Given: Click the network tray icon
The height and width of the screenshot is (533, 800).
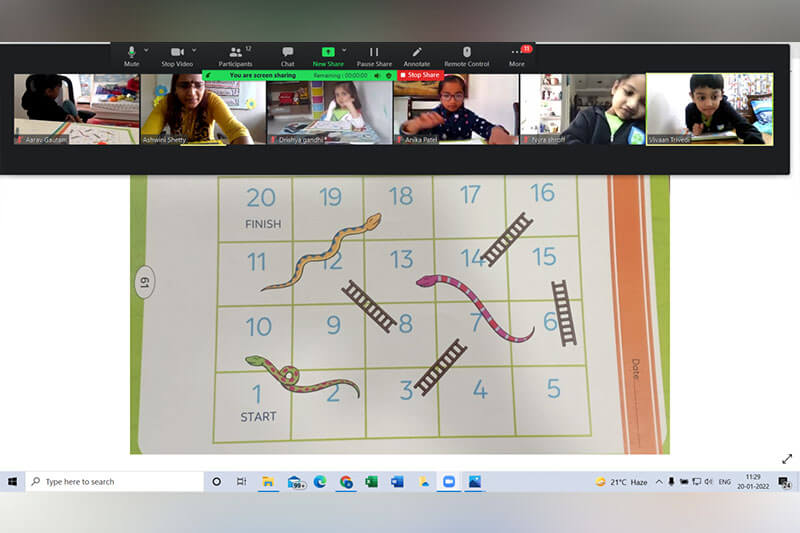Looking at the screenshot, I should (696, 481).
